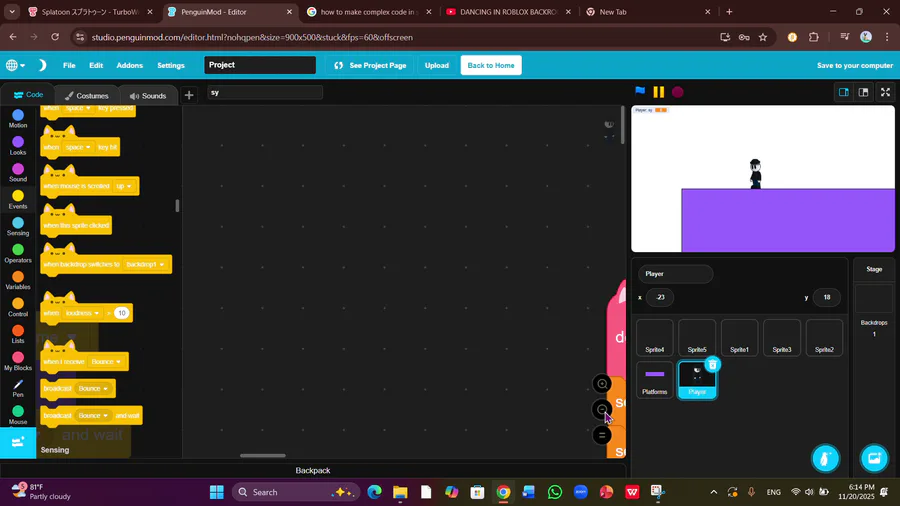The width and height of the screenshot is (900, 506).
Task: Open the Looks block category
Action: (x=18, y=146)
